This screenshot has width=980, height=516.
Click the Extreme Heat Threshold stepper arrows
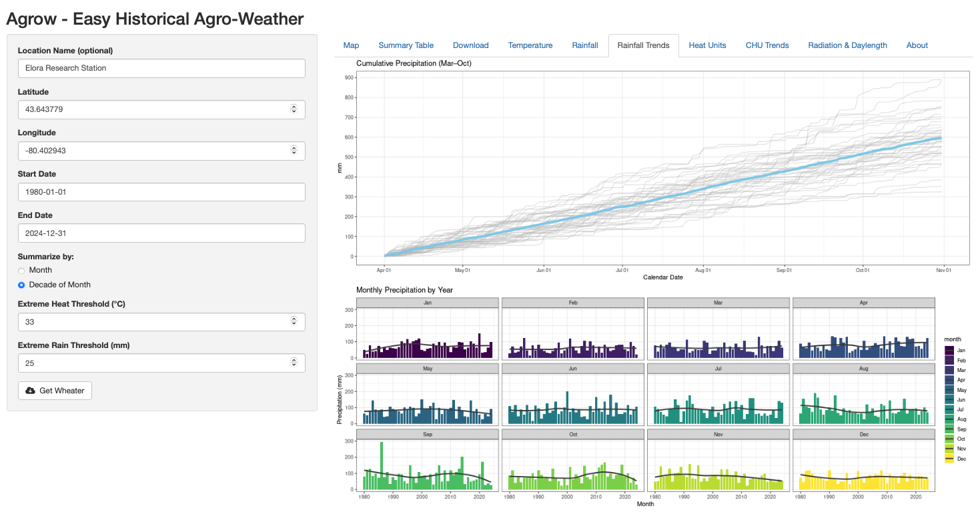(x=294, y=322)
